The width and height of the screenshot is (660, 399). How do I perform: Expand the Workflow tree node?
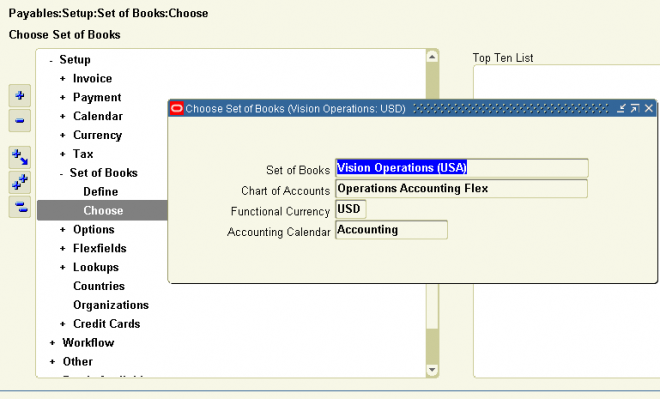[52, 343]
